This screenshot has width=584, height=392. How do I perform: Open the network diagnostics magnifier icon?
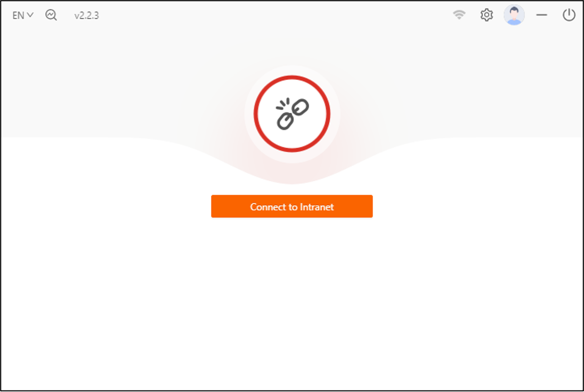[x=51, y=15]
